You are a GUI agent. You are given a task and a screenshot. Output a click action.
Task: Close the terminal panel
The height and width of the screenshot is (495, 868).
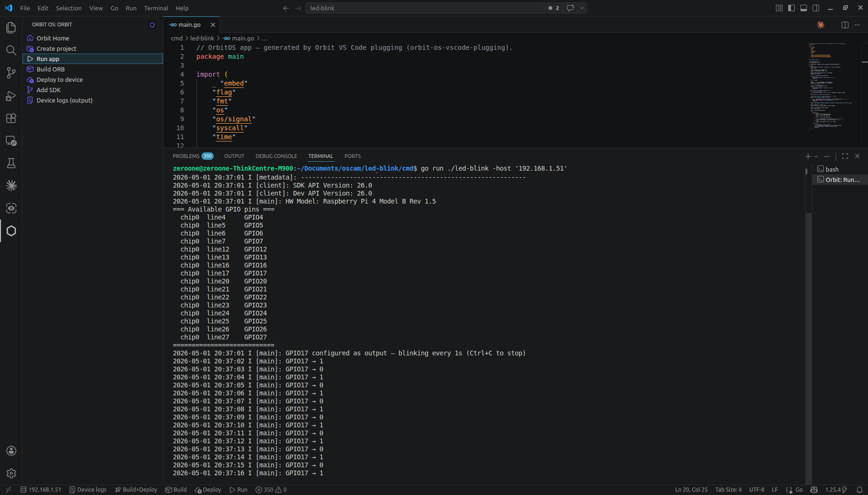pyautogui.click(x=857, y=156)
